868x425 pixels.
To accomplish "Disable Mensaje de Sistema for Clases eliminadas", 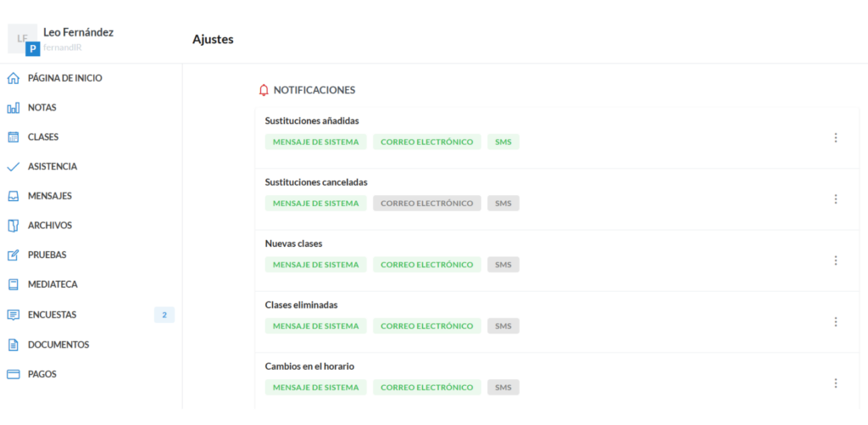I will coord(315,326).
